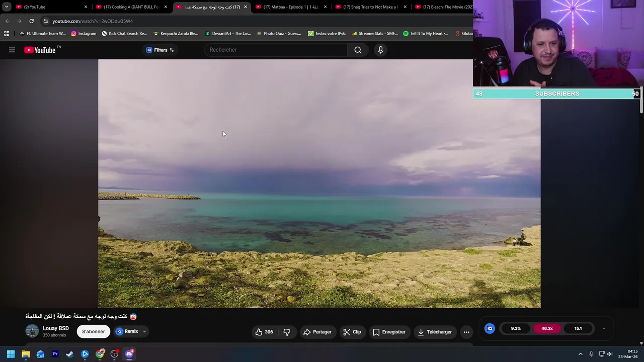Open Steam from the taskbar
This screenshot has height=362, width=644.
70,354
